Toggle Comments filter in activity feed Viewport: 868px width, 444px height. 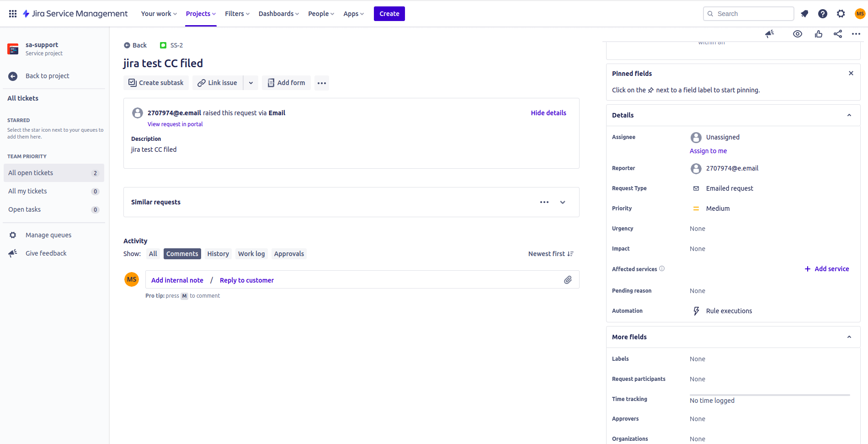coord(182,253)
